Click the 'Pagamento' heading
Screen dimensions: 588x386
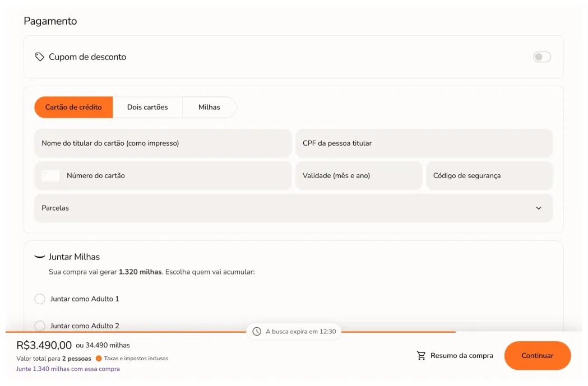pyautogui.click(x=50, y=21)
